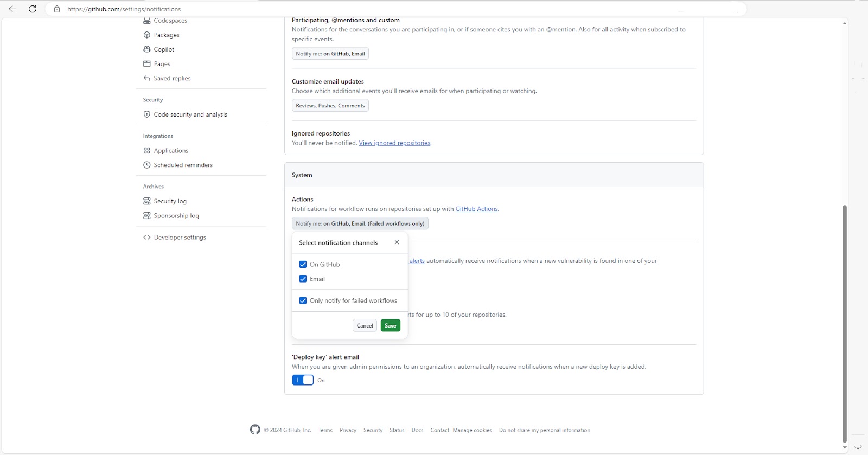Click the browser back arrow

(12, 9)
